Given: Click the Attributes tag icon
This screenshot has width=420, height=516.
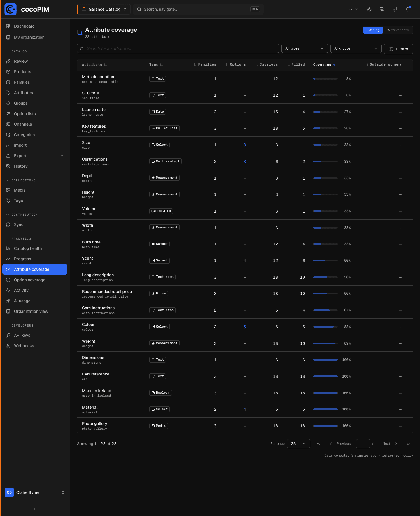Looking at the screenshot, I should pos(8,93).
